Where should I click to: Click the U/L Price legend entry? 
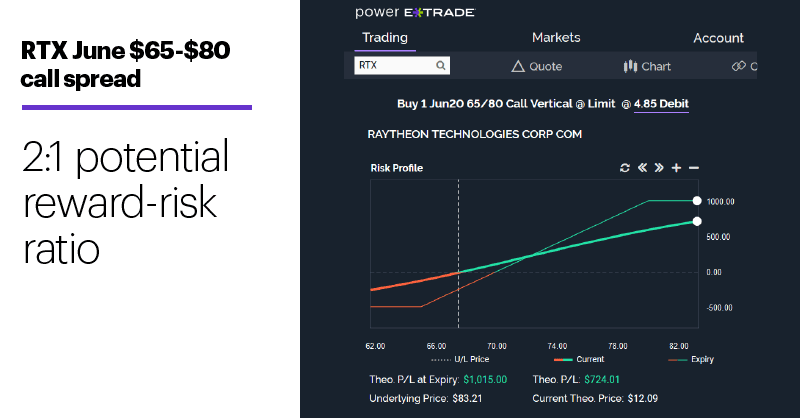[460, 359]
